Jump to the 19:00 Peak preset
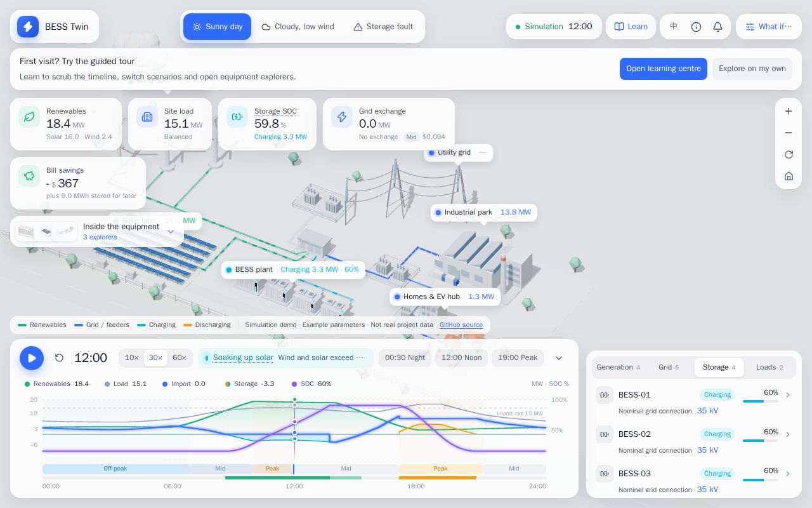812x508 pixels. point(518,358)
